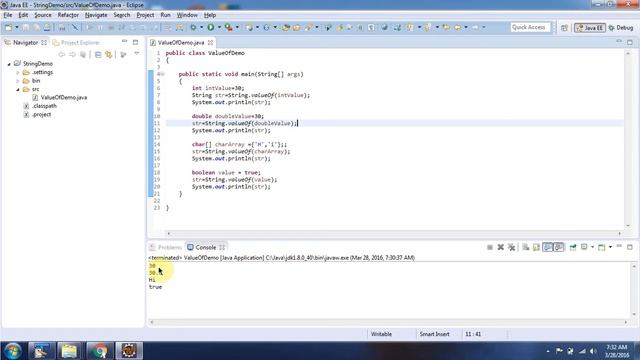Open the Run configurations dropdown arrow
Viewport: 640px width, 360px height.
tap(219, 27)
